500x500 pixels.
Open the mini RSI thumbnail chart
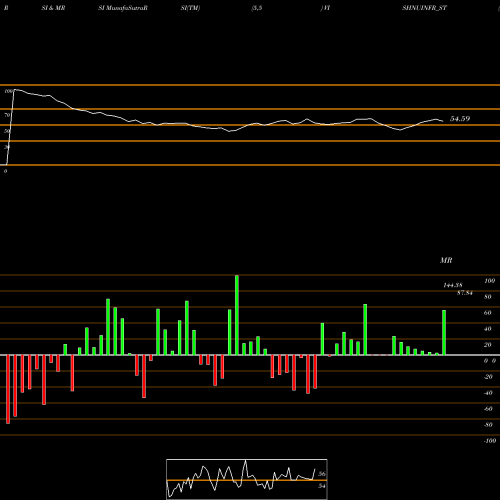pyautogui.click(x=247, y=479)
